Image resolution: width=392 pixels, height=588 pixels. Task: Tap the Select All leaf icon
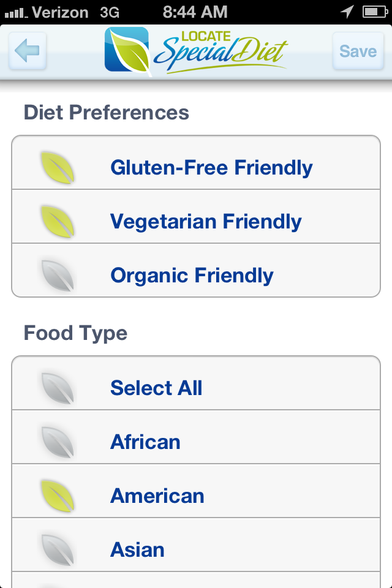(58, 388)
